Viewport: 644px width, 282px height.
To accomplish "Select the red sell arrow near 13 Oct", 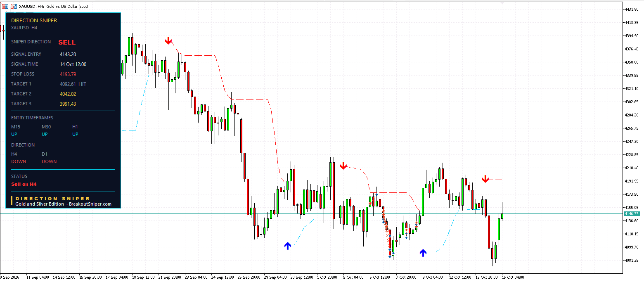I will click(485, 179).
